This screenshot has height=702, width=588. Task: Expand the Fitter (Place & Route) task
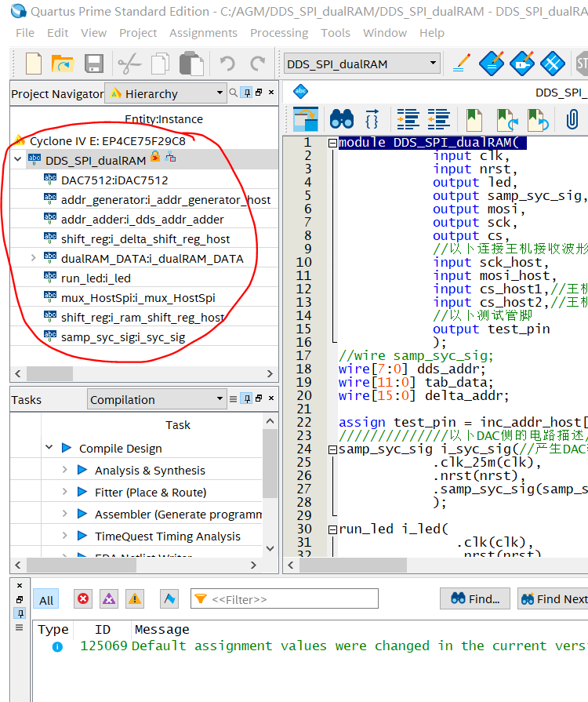pos(65,491)
